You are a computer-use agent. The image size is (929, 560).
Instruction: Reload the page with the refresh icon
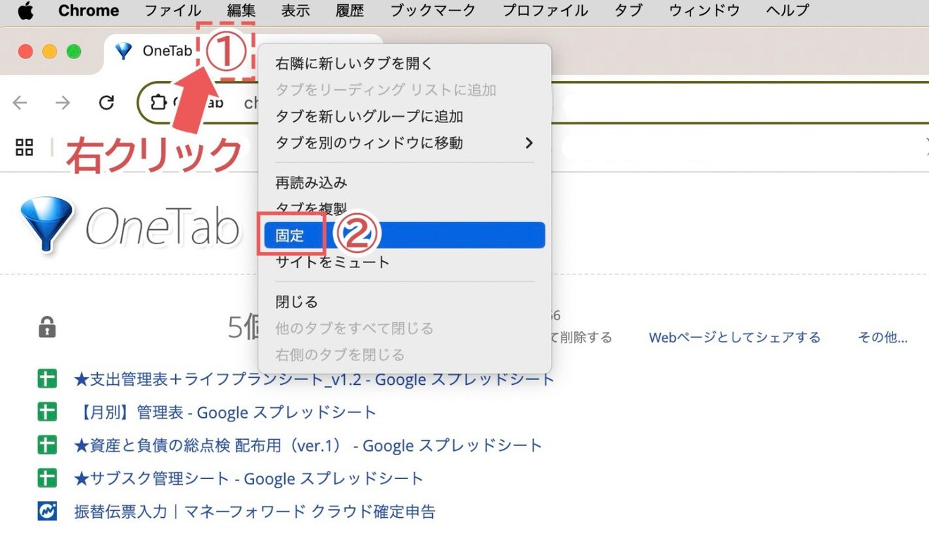106,103
